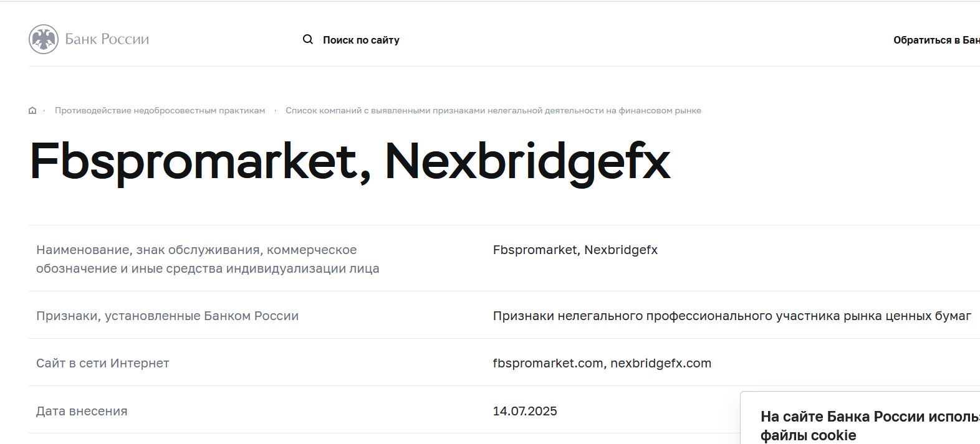
Task: Select the Банк России wordmark
Action: click(x=106, y=39)
